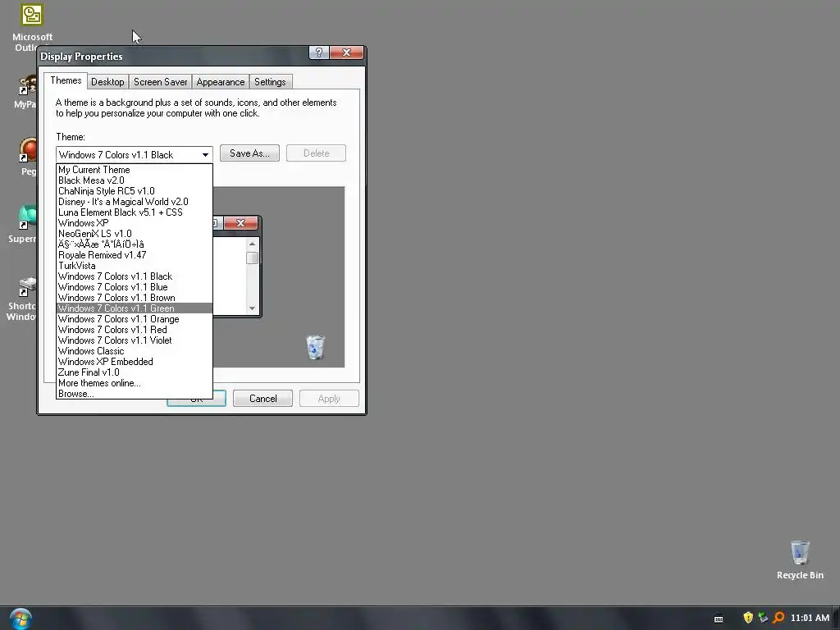Select Windows 7 Colors v1.1 Brown
This screenshot has height=630, width=840.
(x=135, y=298)
